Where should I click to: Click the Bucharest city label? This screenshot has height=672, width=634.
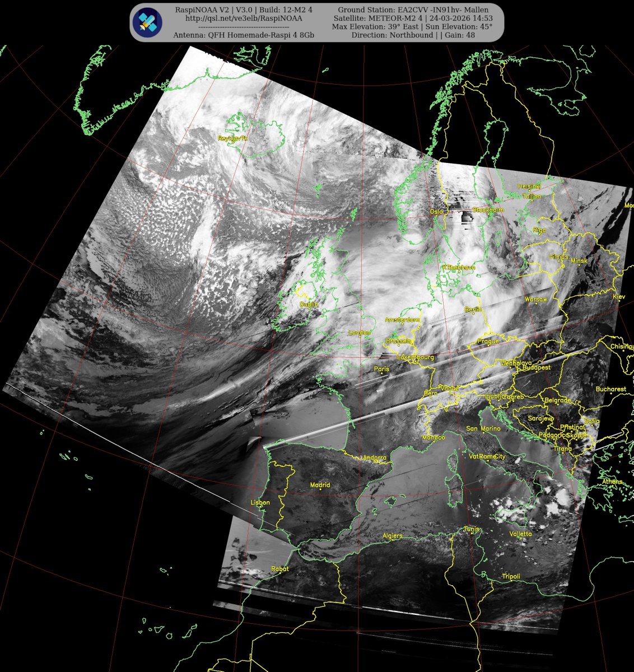610,389
